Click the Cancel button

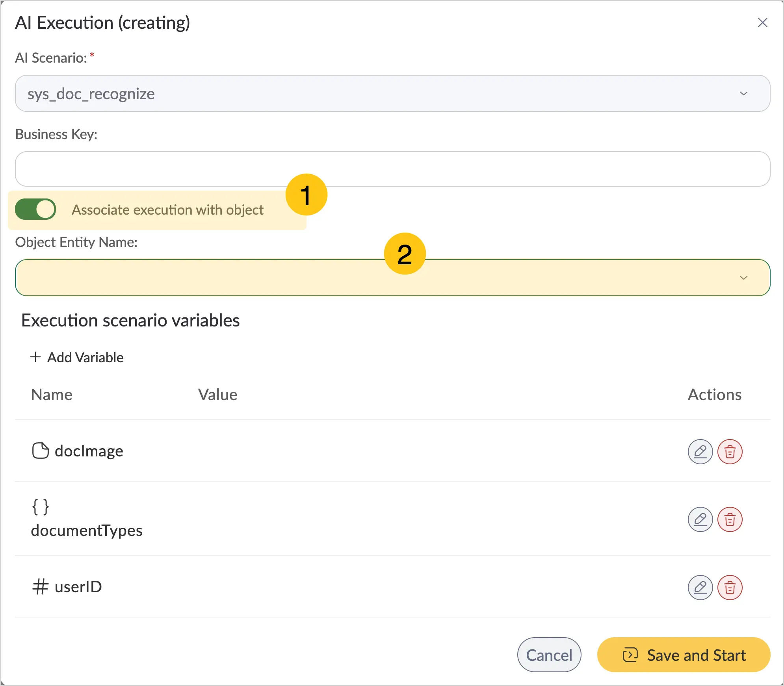tap(549, 655)
